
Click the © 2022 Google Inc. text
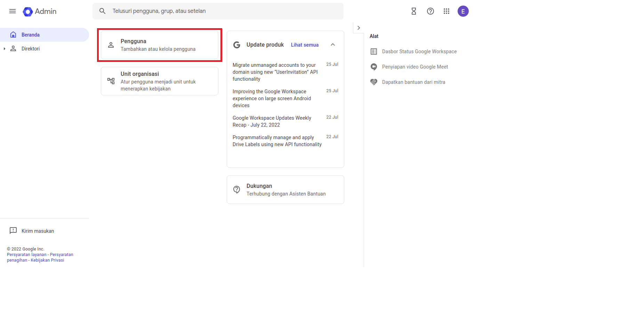point(26,249)
